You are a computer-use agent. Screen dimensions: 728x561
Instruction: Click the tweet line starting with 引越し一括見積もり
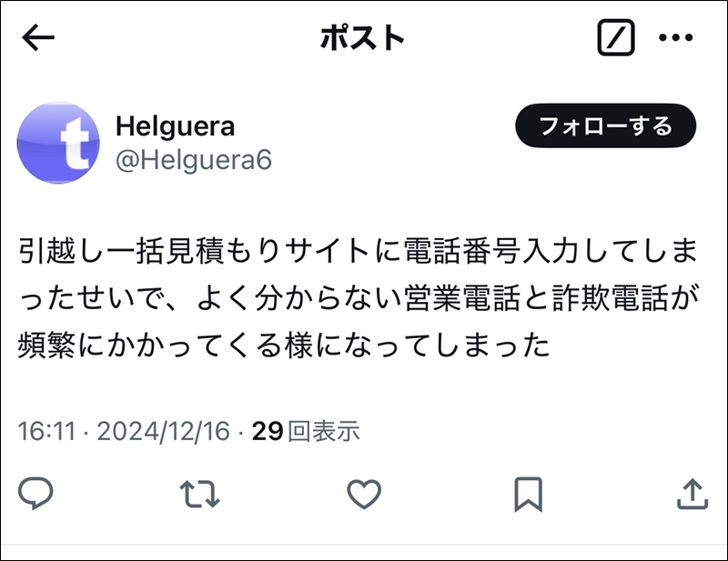[359, 251]
